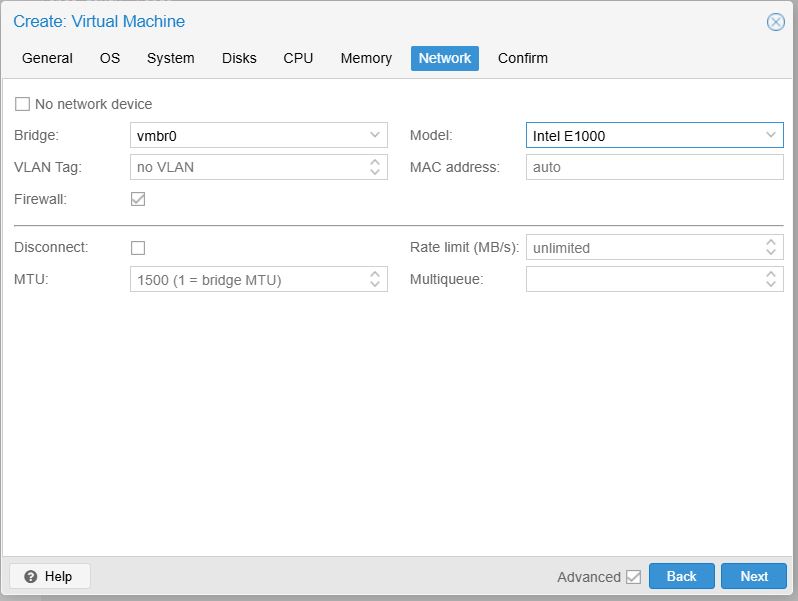798x601 pixels.
Task: Close the Create Virtual Machine dialog
Action: point(775,22)
